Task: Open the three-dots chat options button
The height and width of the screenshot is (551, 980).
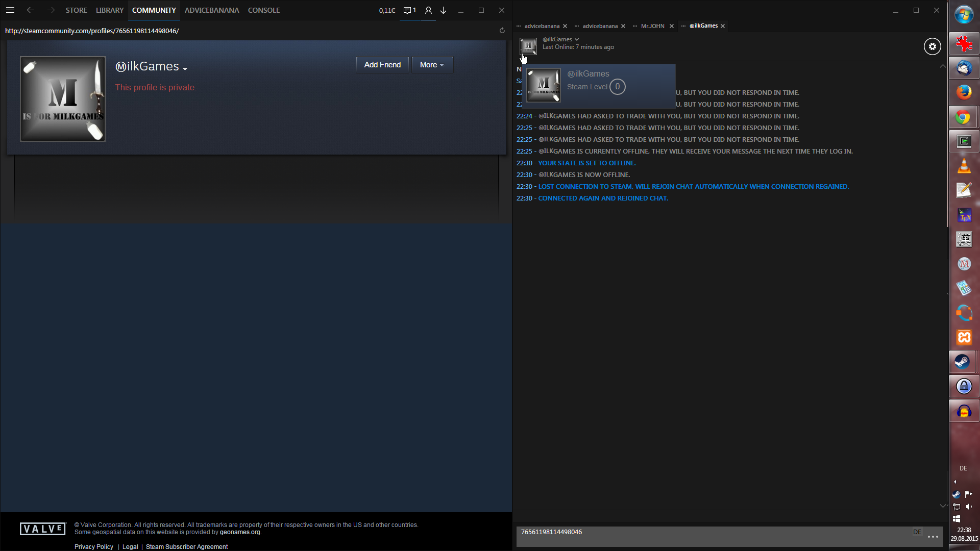Action: (x=933, y=537)
